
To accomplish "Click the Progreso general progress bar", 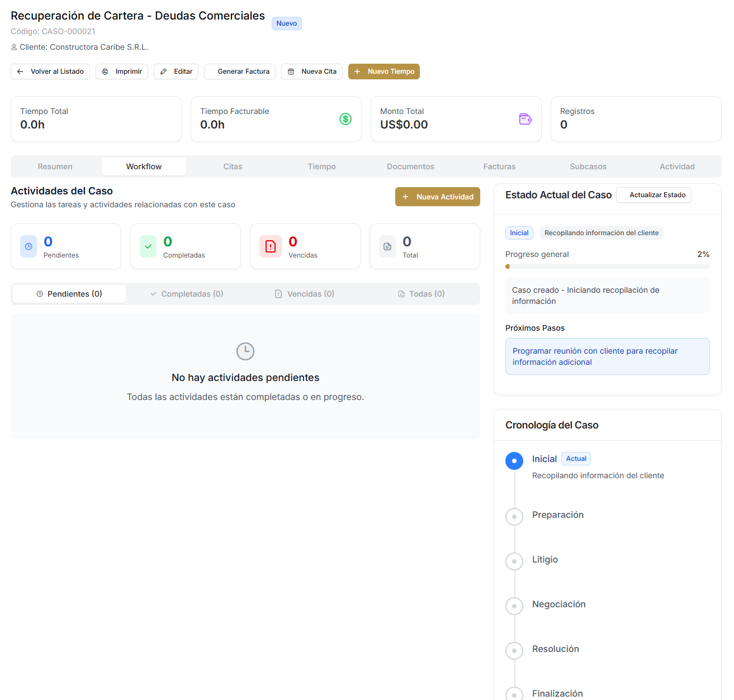I will (607, 266).
